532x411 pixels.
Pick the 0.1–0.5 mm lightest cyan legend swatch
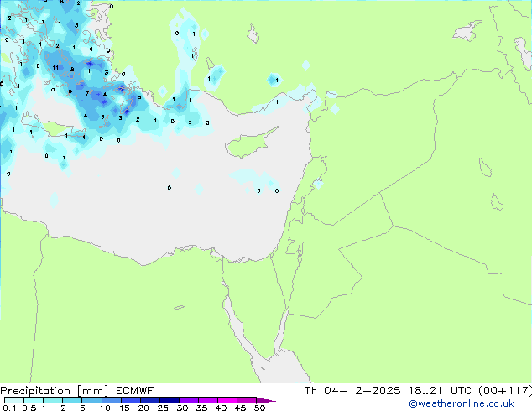pyautogui.click(x=14, y=400)
